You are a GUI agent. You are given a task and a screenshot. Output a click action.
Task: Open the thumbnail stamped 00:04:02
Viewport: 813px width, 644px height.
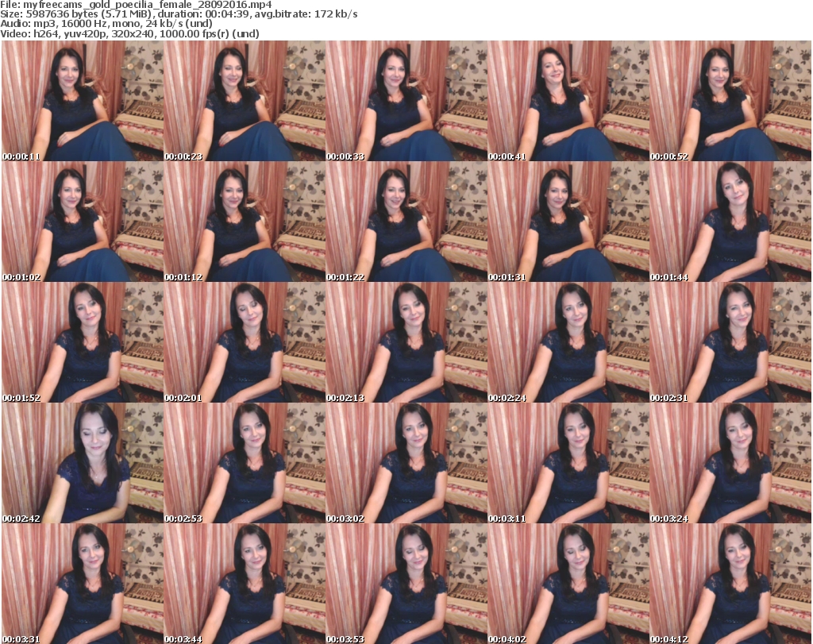[x=568, y=584]
